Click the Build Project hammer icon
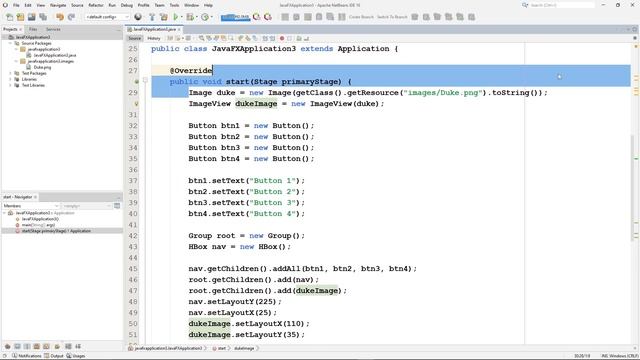 152,17
